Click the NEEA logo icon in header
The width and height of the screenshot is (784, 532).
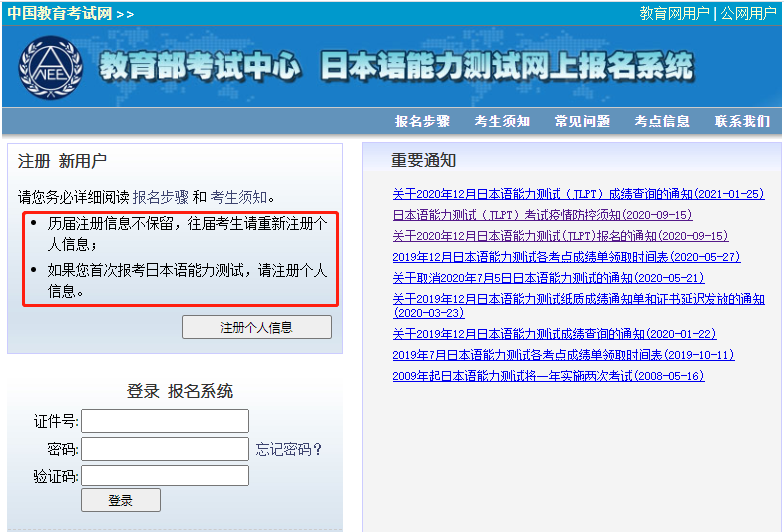click(50, 67)
